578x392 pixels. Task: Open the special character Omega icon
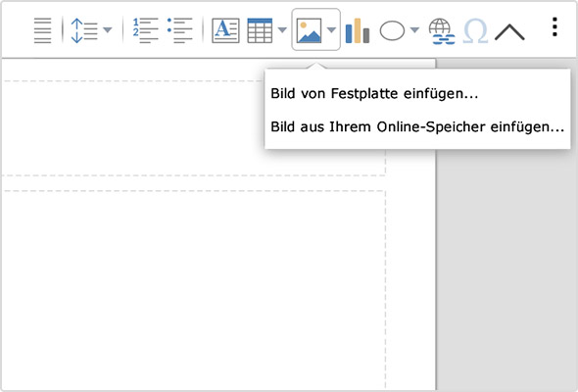pos(475,31)
